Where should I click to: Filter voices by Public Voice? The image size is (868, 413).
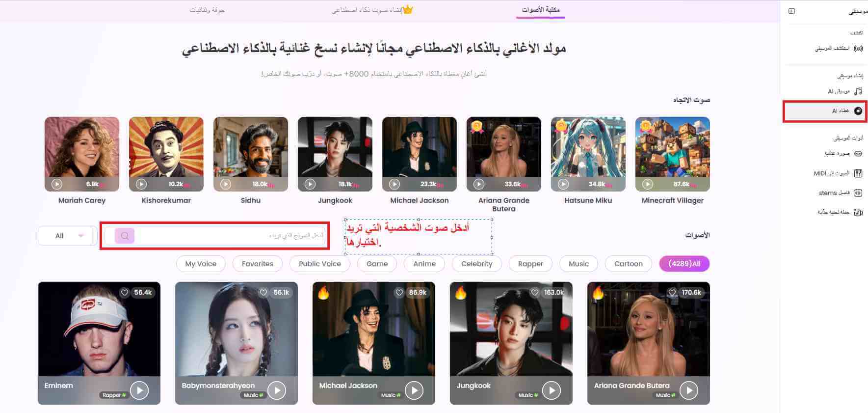[320, 264]
